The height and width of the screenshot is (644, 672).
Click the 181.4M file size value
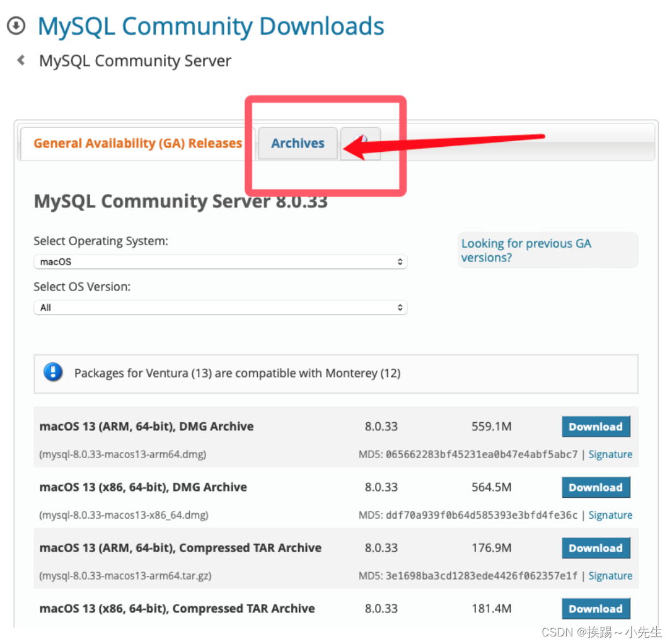492,609
